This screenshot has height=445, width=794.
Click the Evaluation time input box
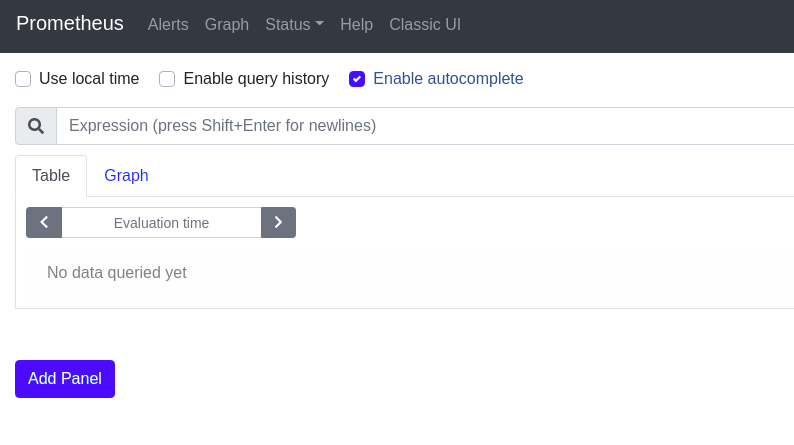[x=161, y=223]
